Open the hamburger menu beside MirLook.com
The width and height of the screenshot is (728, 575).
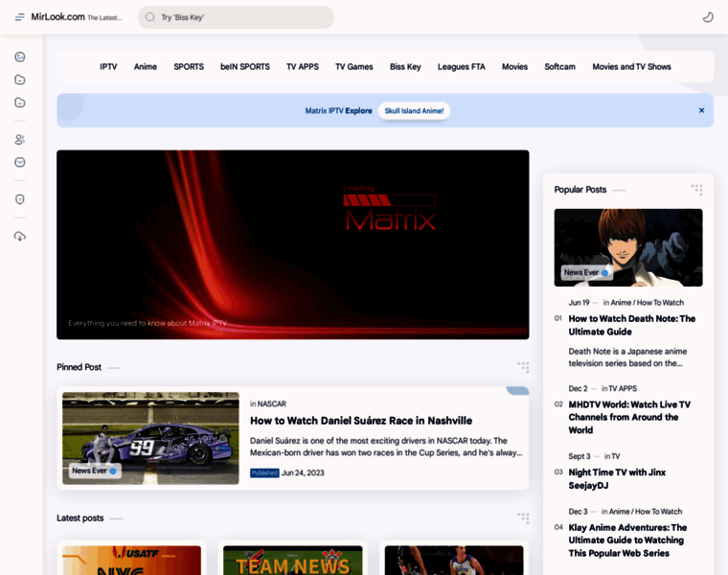(x=19, y=17)
